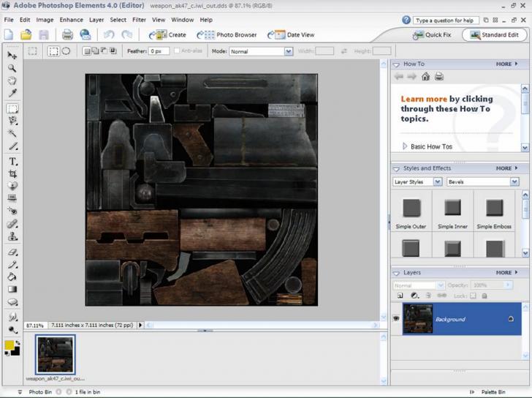Open the Filter menu
This screenshot has width=532, height=398.
pyautogui.click(x=139, y=20)
